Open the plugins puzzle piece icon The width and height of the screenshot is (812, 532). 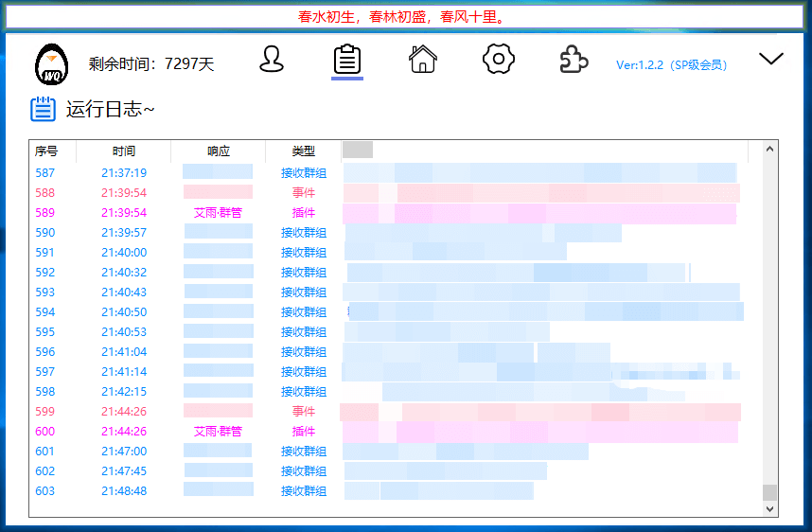coord(574,60)
